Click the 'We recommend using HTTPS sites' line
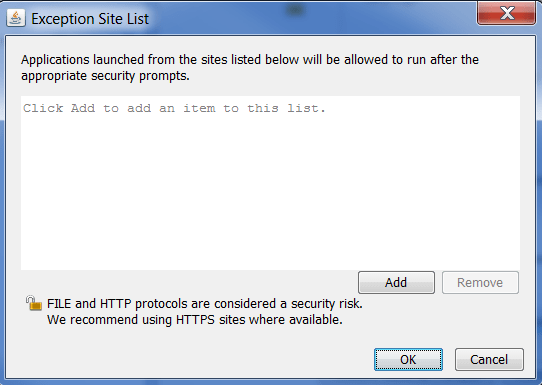Viewport: 542px width, 385px height. point(195,320)
